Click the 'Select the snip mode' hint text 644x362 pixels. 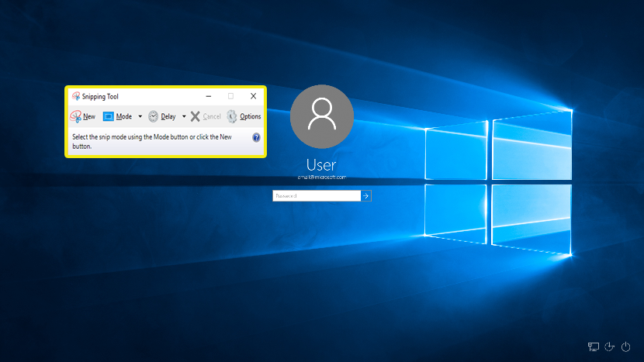pos(152,142)
